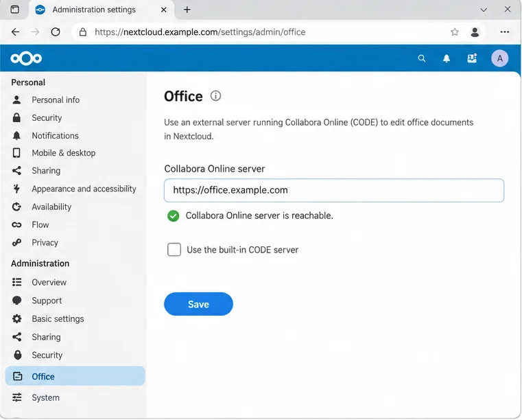Open the notifications bell in header
522x420 pixels.
tap(447, 58)
